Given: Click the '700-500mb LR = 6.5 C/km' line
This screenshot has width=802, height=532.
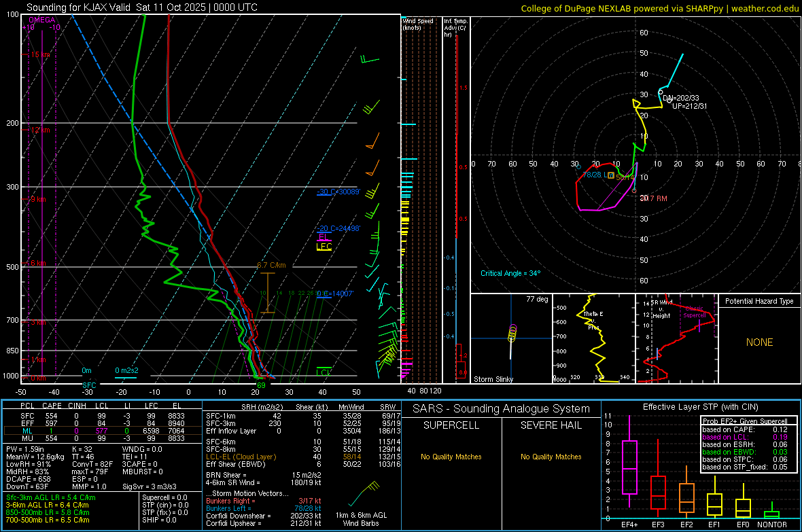Looking at the screenshot, I should pos(48,520).
